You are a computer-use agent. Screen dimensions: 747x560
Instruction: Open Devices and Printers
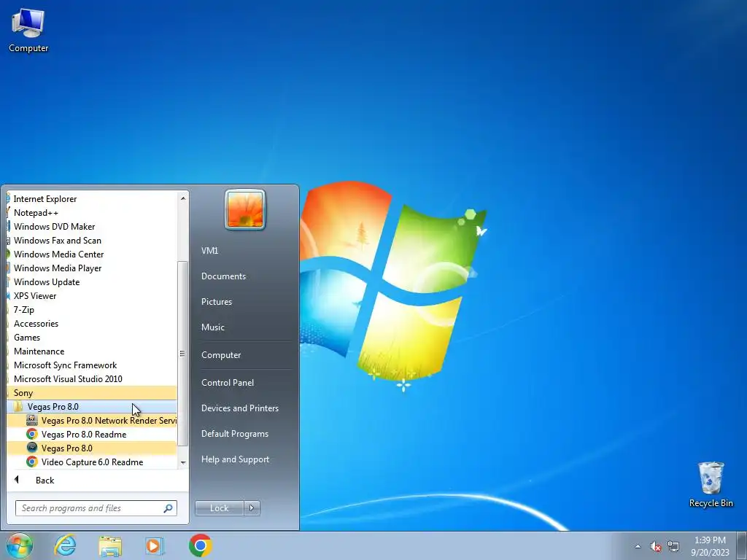[x=245, y=408]
